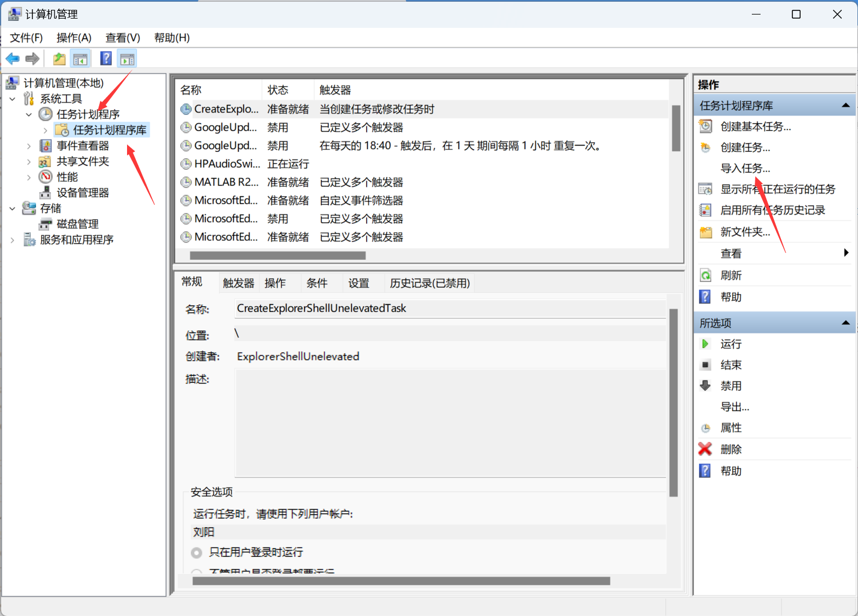Switch to the 设置 tab
This screenshot has height=616, width=858.
tap(359, 283)
